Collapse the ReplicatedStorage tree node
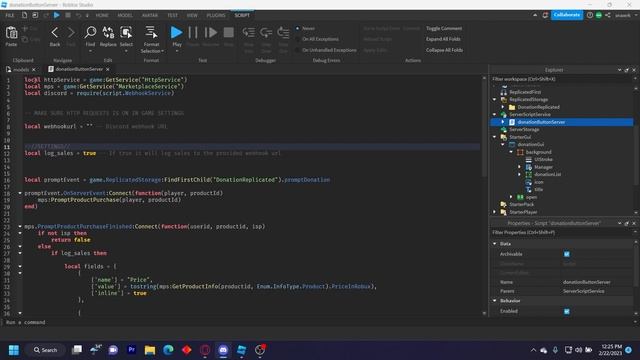The height and width of the screenshot is (360, 640). point(495,100)
